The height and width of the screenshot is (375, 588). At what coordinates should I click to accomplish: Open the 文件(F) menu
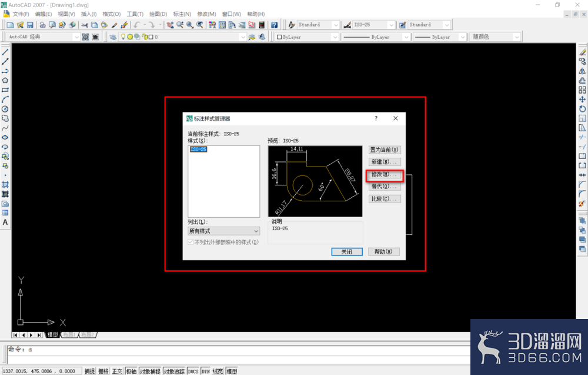[21, 14]
